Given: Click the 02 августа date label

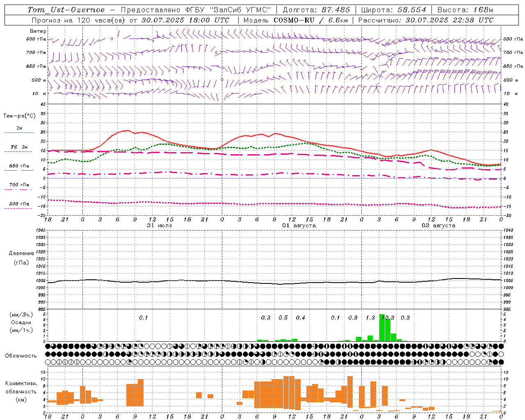Looking at the screenshot, I should (438, 226).
